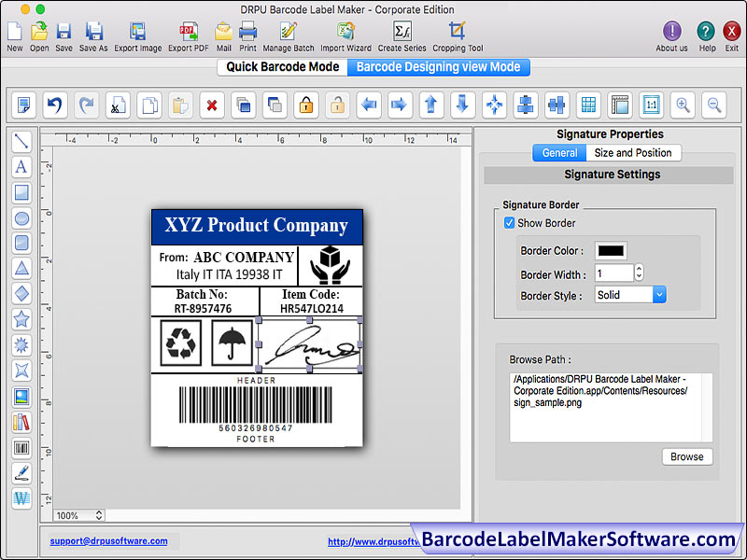Image resolution: width=747 pixels, height=560 pixels.
Task: Click the Cut scissors icon
Action: tap(118, 105)
